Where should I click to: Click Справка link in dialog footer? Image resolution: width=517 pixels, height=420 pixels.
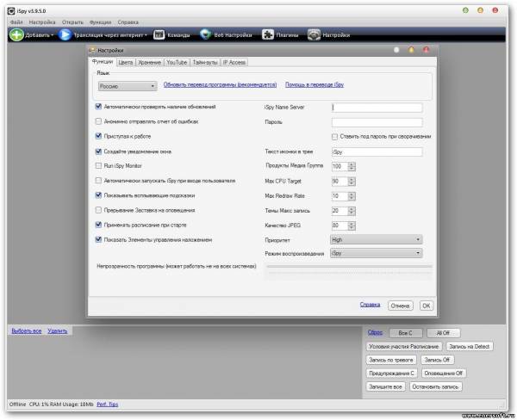click(x=370, y=305)
